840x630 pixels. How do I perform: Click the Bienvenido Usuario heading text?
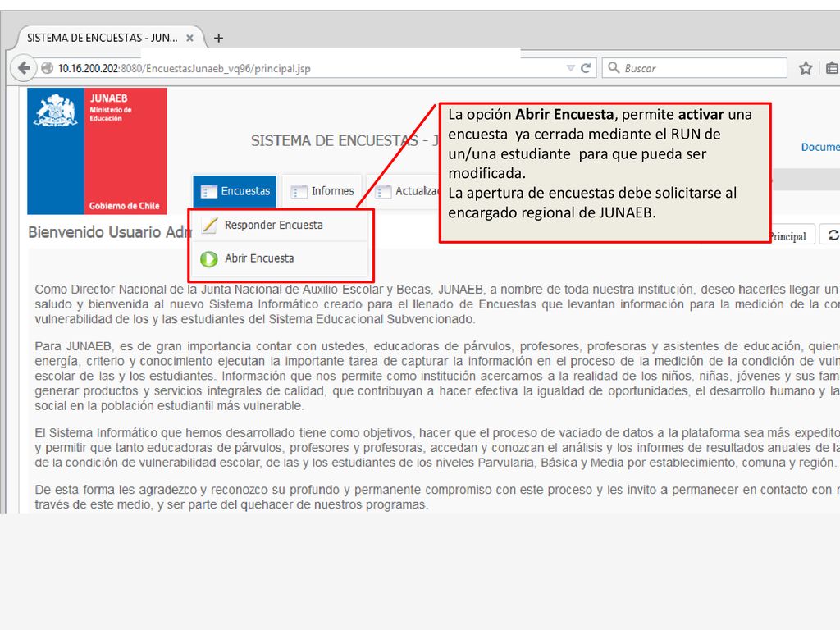click(x=109, y=232)
